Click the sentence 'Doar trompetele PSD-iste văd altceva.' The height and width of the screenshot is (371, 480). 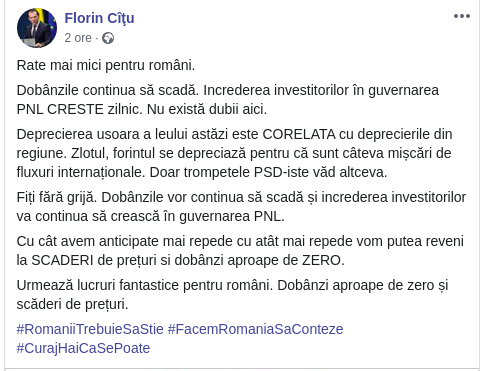click(268, 172)
